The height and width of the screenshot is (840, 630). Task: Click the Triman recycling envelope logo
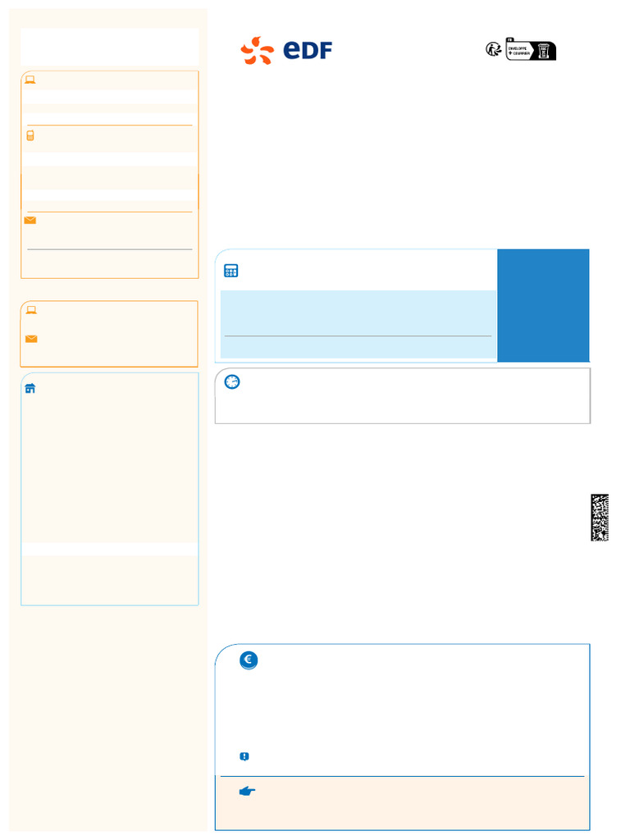521,48
